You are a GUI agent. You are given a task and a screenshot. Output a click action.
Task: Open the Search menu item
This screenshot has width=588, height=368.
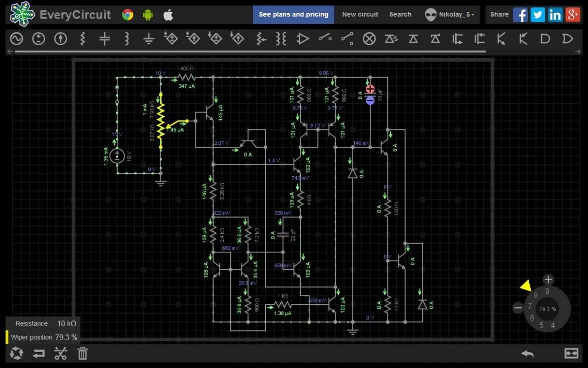point(400,15)
